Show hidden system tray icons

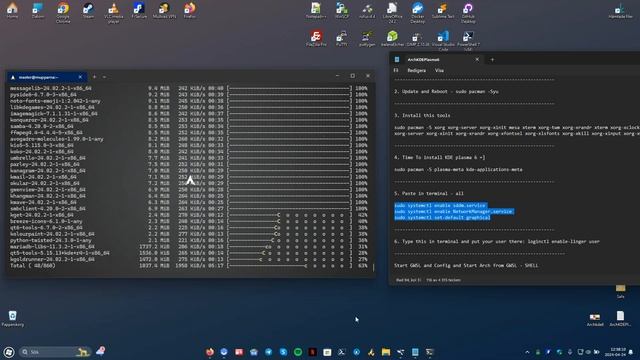coord(527,352)
